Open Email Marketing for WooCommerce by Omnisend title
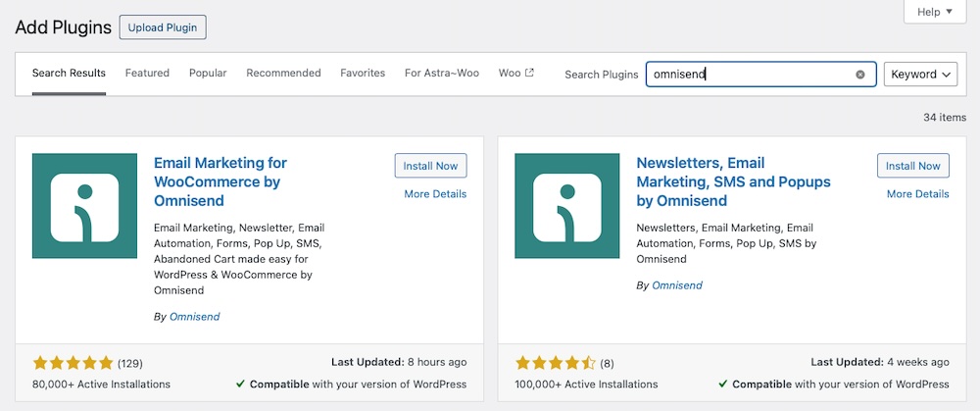The width and height of the screenshot is (980, 411). coord(220,181)
